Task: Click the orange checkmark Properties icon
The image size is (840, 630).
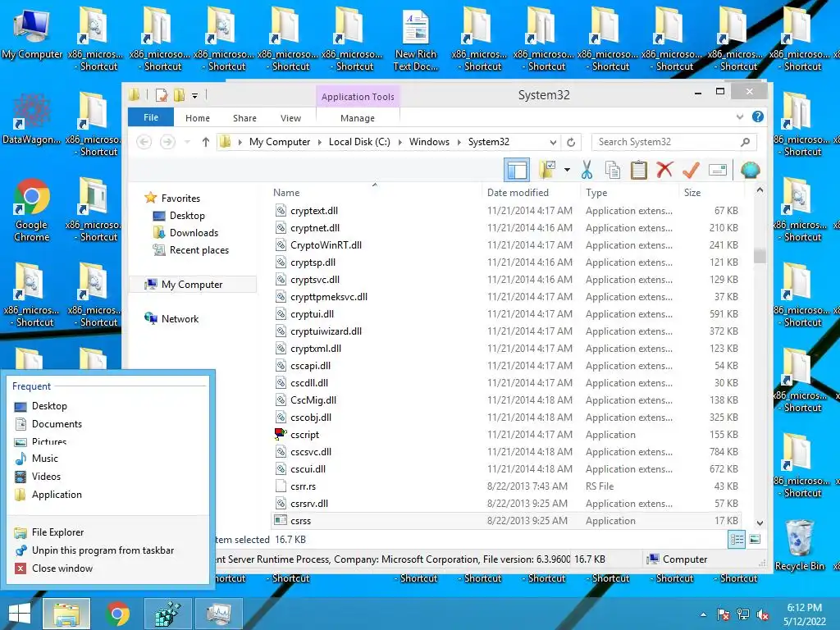Action: (x=691, y=170)
